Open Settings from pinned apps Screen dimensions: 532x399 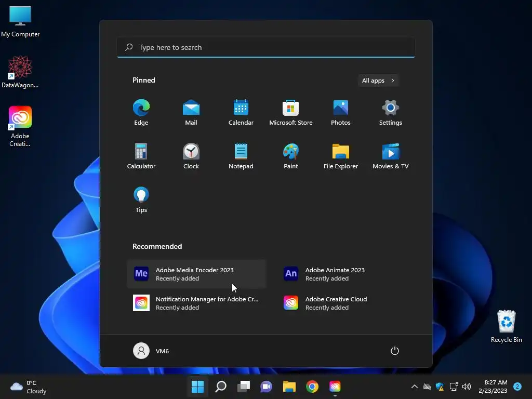[391, 113]
